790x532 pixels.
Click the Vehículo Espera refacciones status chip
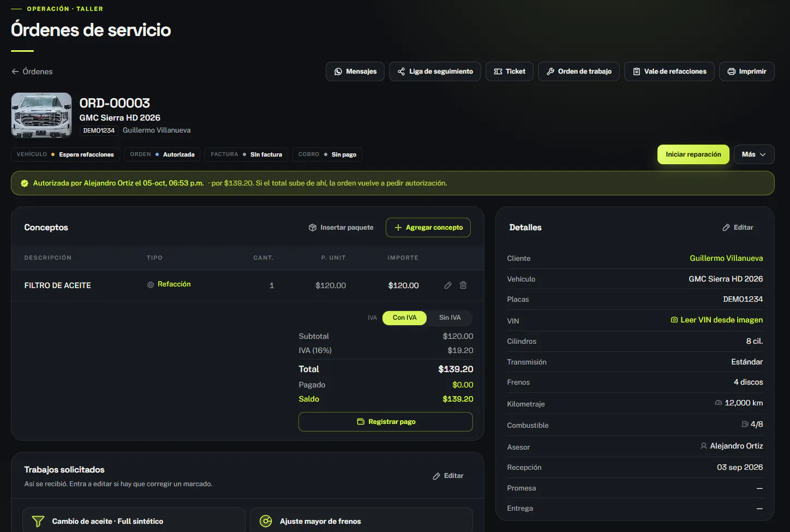coord(65,154)
